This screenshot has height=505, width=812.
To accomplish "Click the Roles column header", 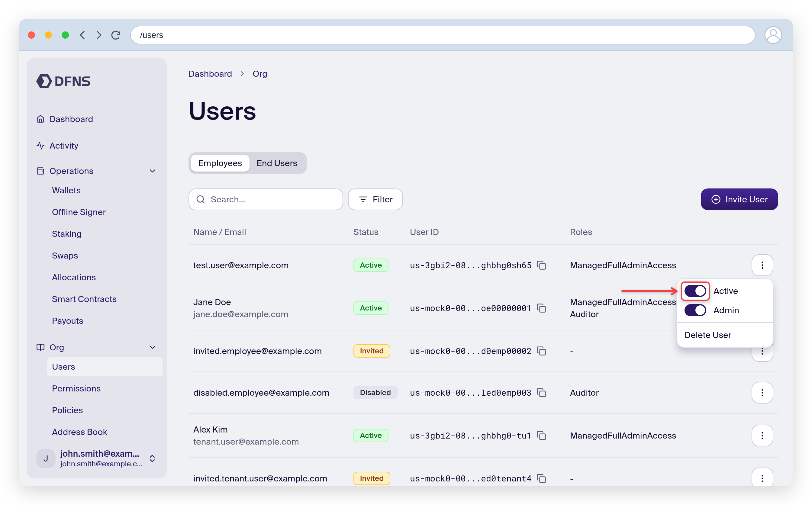I will [581, 232].
